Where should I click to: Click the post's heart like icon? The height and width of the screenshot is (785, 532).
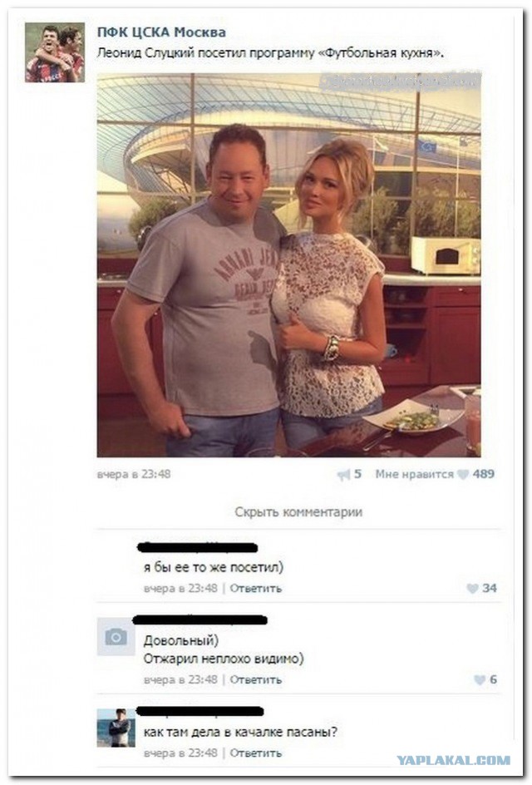tap(463, 474)
